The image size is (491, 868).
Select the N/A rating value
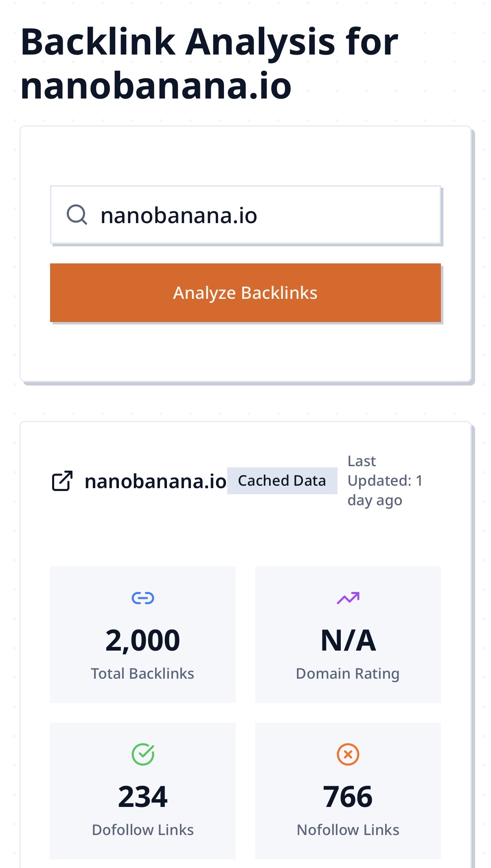348,640
